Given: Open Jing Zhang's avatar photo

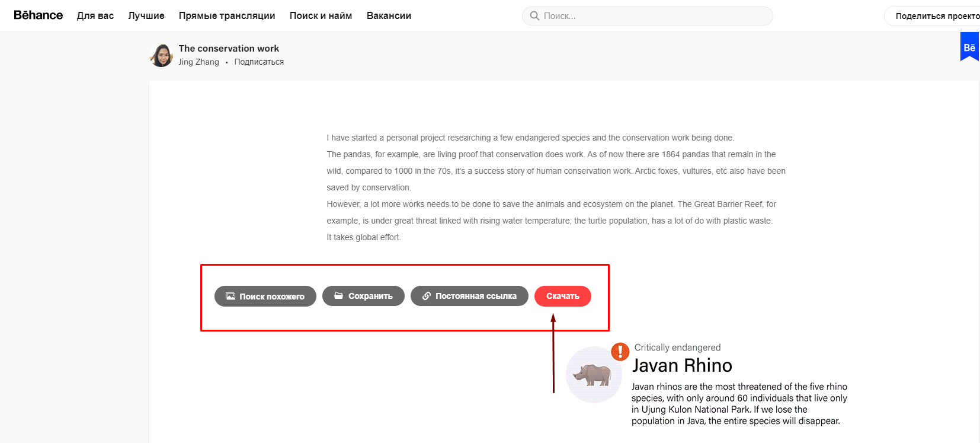Looking at the screenshot, I should [161, 55].
